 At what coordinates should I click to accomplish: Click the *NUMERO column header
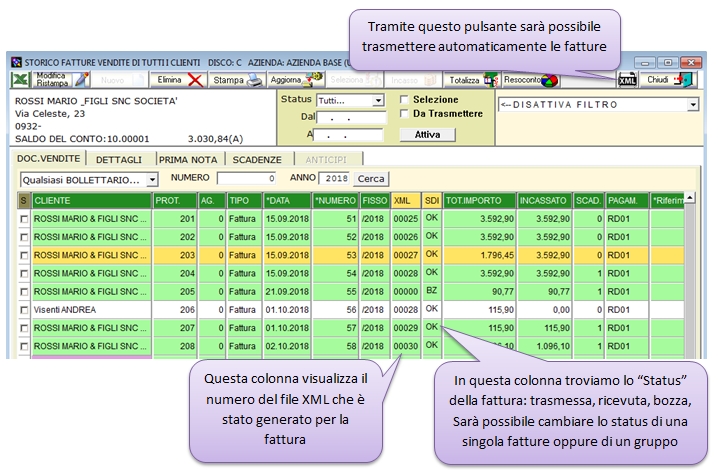[336, 201]
